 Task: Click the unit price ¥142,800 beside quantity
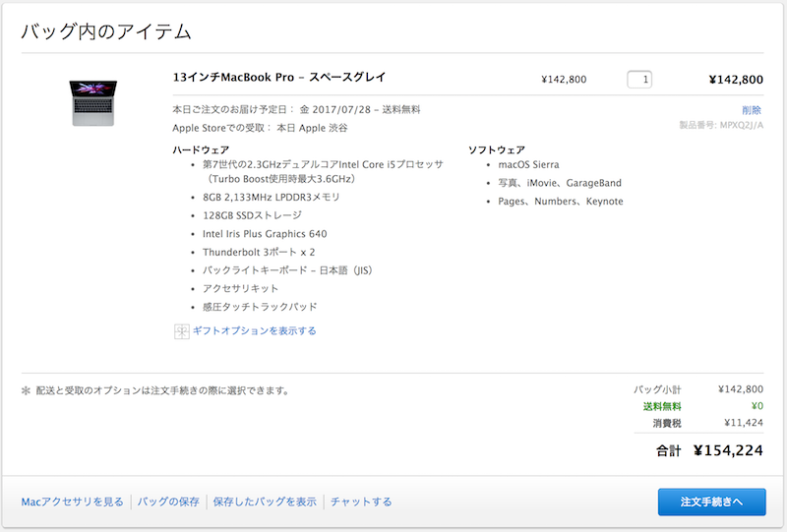[564, 80]
